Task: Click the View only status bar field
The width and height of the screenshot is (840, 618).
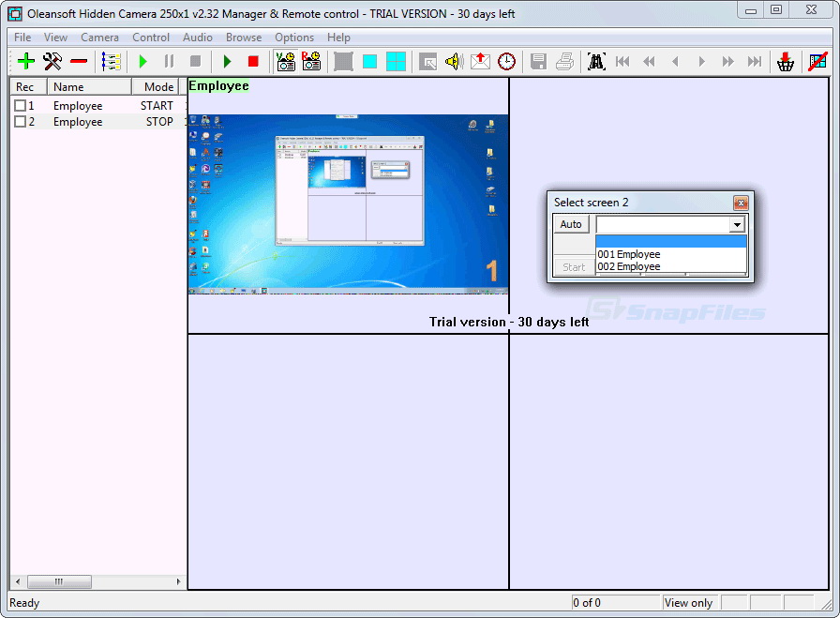Action: [690, 603]
